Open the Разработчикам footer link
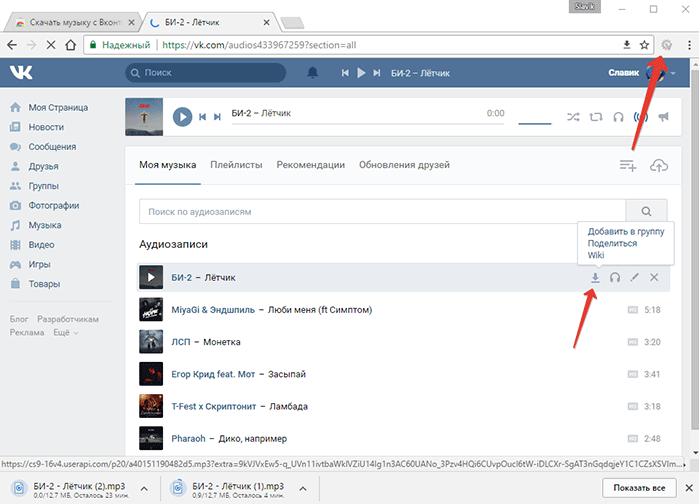 tap(68, 319)
